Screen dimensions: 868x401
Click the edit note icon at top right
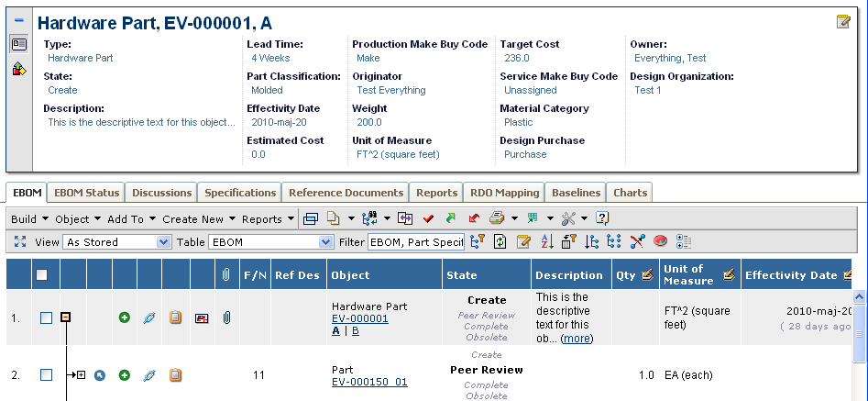[x=843, y=22]
